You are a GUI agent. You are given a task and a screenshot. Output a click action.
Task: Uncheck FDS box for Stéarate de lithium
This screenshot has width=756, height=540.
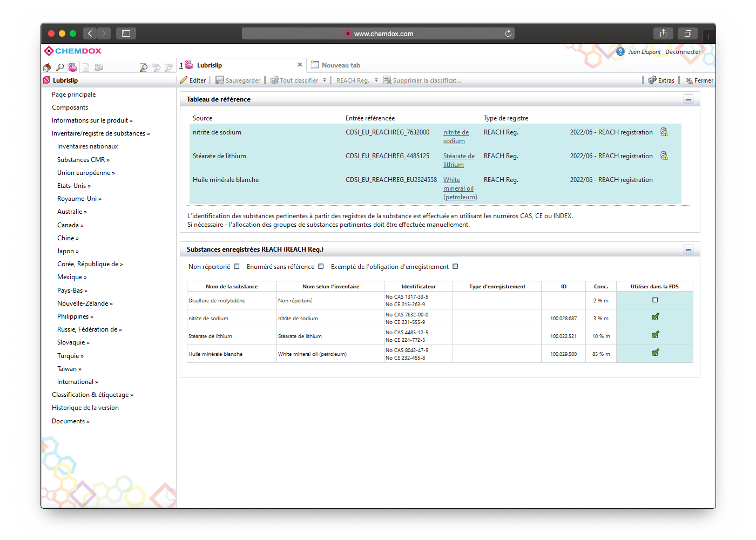655,335
